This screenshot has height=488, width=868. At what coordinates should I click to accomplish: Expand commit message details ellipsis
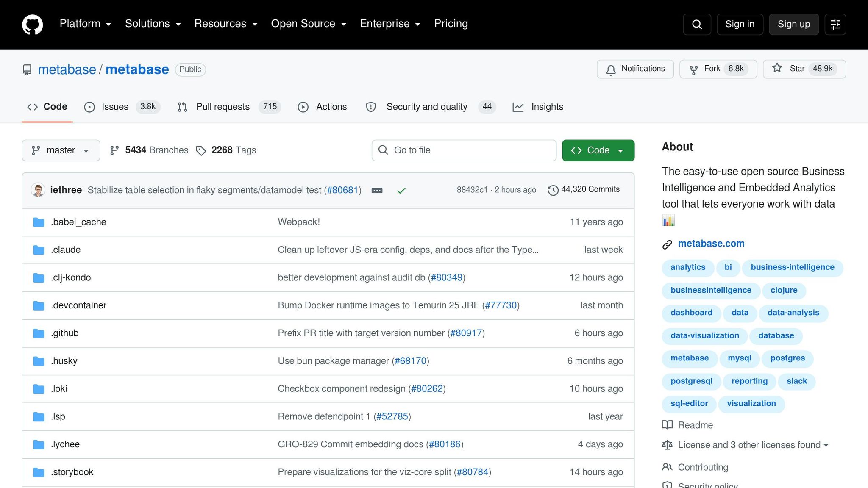[377, 191]
